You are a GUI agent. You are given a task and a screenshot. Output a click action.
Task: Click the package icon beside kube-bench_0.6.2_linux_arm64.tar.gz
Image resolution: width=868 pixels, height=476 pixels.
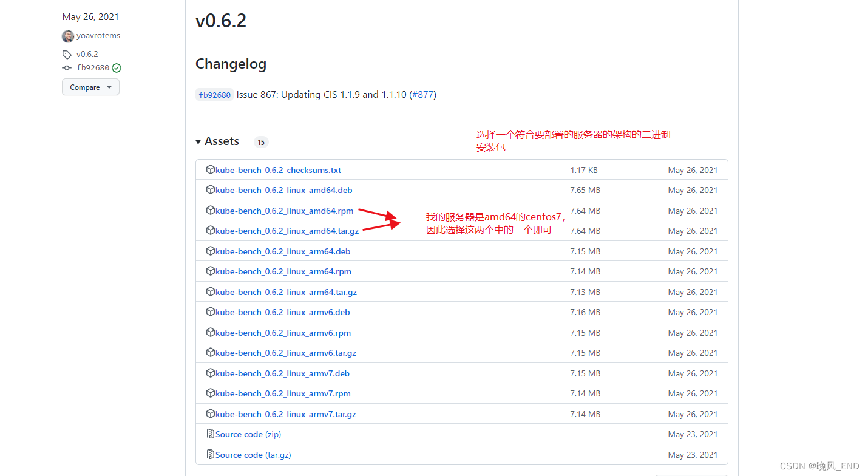pyautogui.click(x=210, y=291)
